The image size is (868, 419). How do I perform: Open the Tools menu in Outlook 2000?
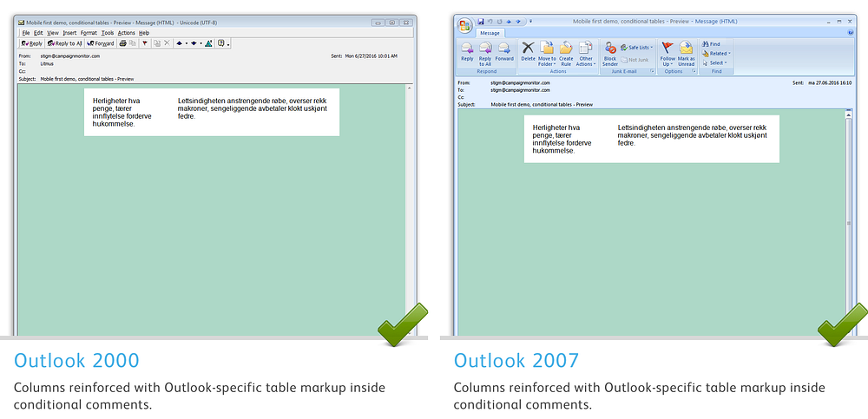[108, 33]
